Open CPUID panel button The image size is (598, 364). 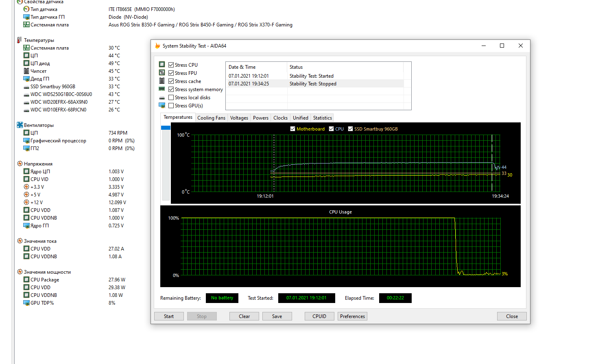[319, 316]
